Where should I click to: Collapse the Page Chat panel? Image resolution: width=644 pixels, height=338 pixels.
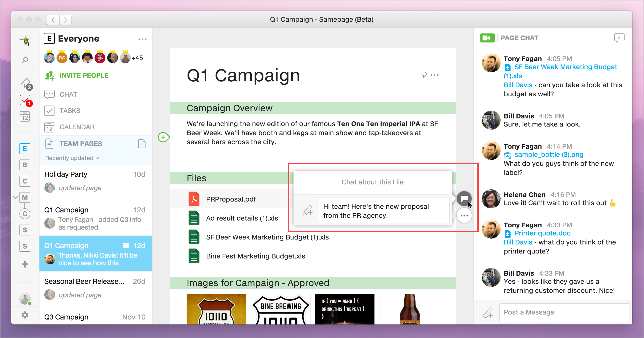tap(619, 38)
